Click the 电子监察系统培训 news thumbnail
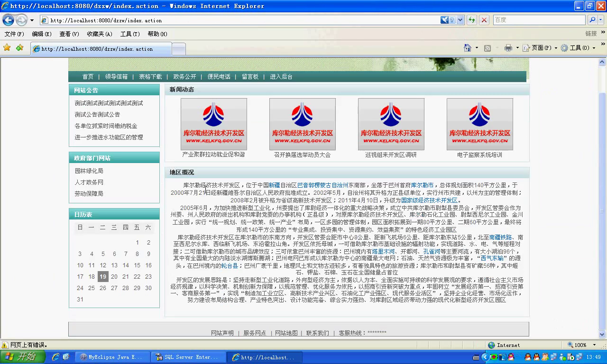The image size is (607, 364). tap(479, 124)
